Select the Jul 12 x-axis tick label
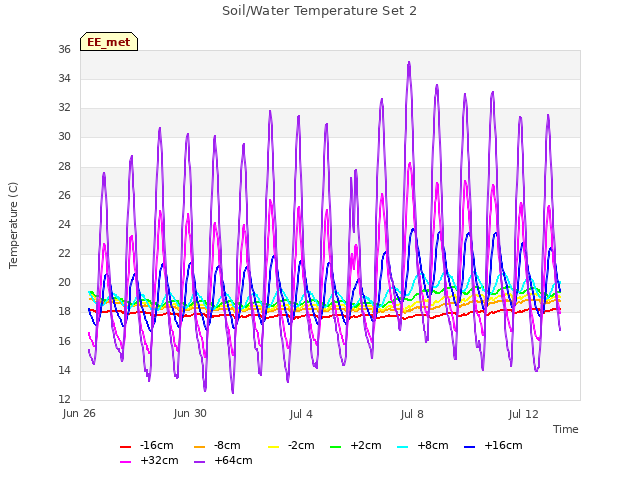Image resolution: width=640 pixels, height=480 pixels. (523, 414)
